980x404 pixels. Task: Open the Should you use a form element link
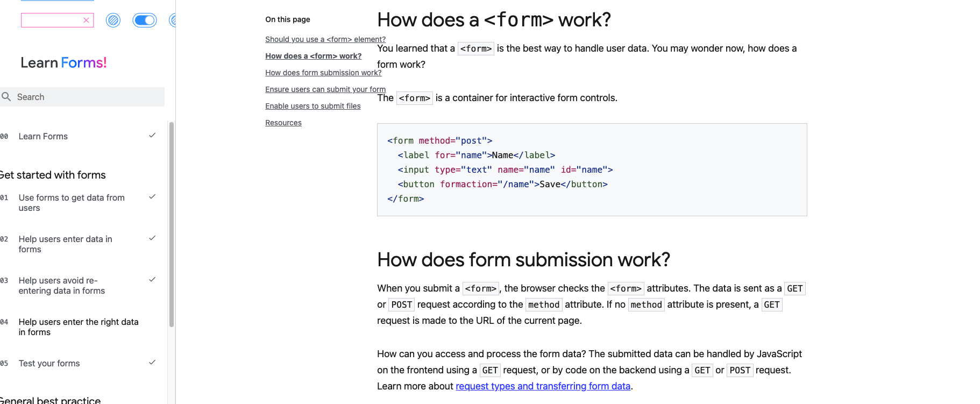pos(325,39)
